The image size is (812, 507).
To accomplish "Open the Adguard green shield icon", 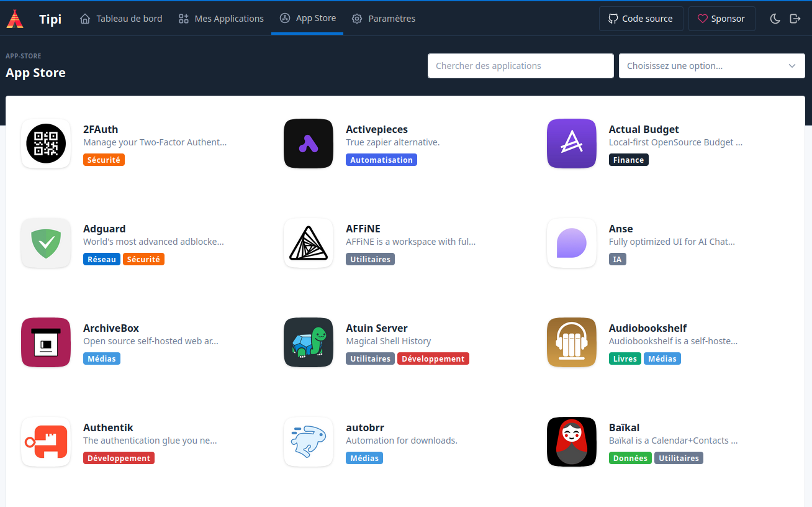I will click(46, 243).
